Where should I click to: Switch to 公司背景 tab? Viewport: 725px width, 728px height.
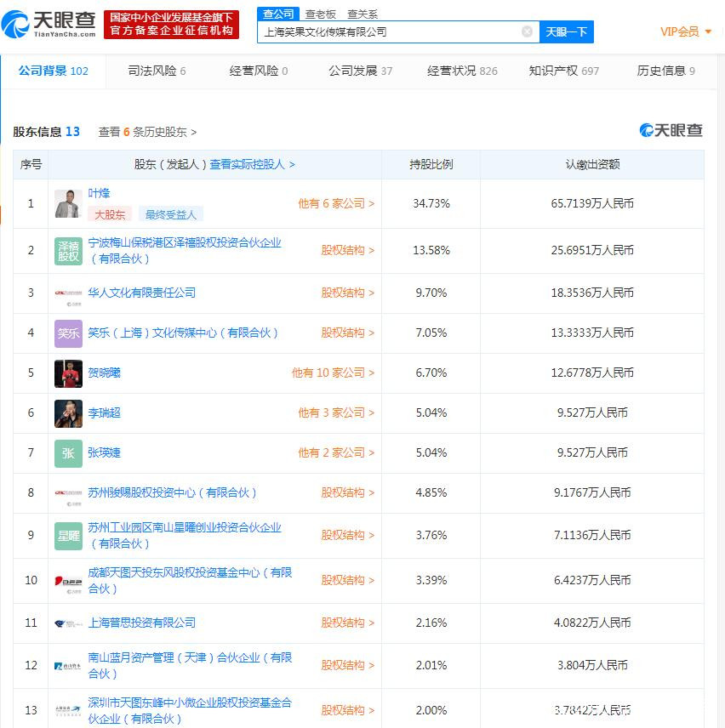point(54,71)
